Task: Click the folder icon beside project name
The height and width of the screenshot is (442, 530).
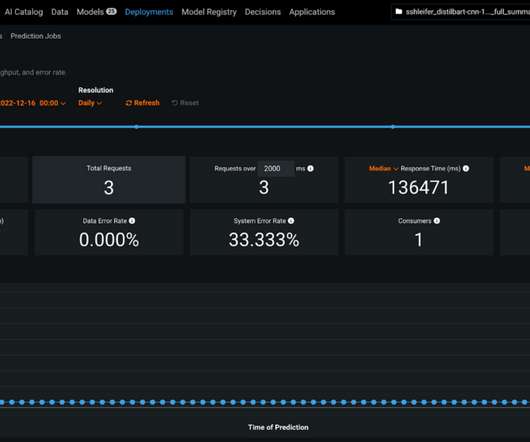Action: click(399, 12)
